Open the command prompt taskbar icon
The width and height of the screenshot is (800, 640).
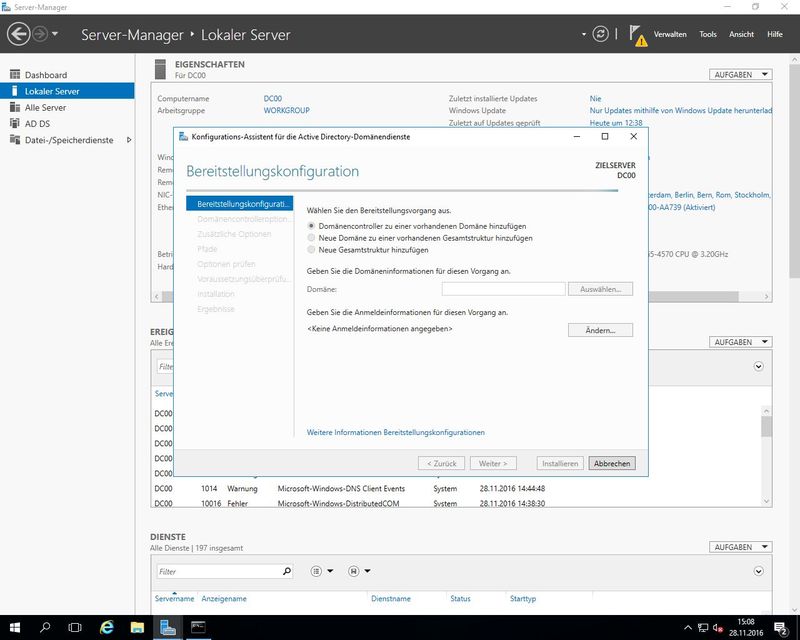click(x=199, y=627)
